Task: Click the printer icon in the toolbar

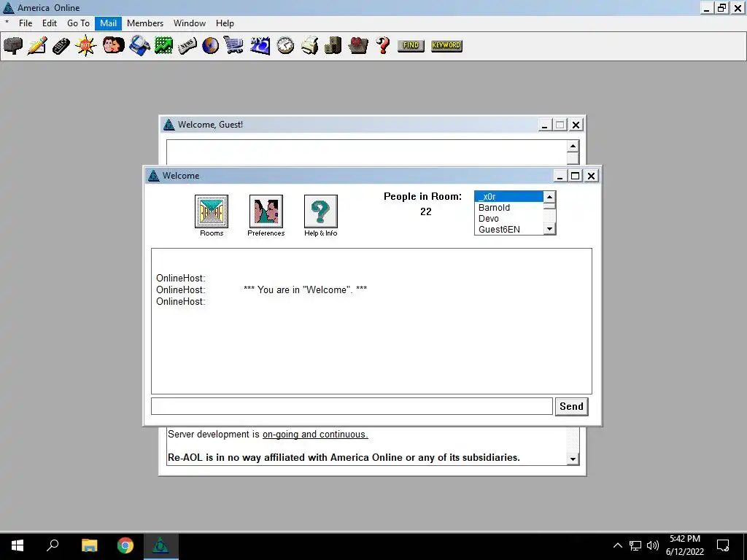Action: click(x=309, y=46)
